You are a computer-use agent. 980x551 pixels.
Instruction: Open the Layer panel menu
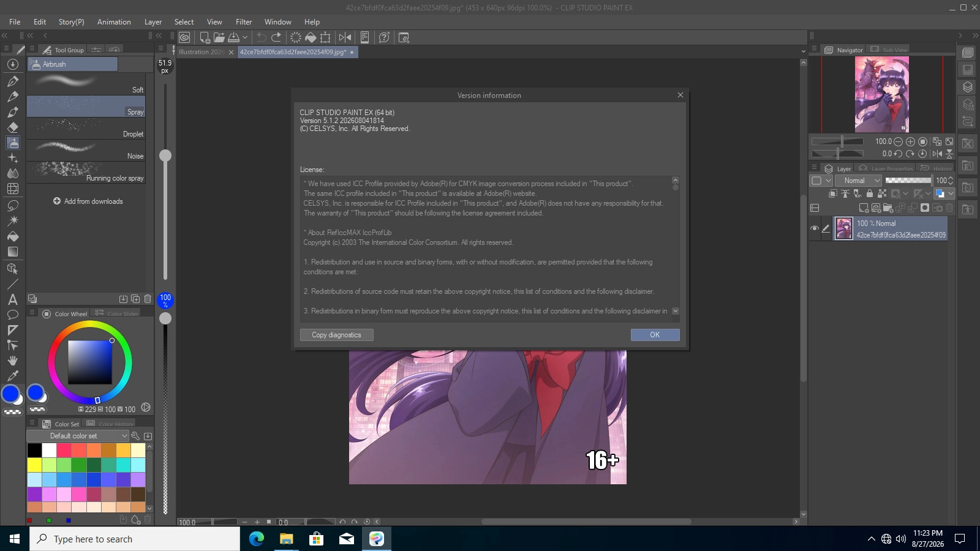pyautogui.click(x=814, y=168)
